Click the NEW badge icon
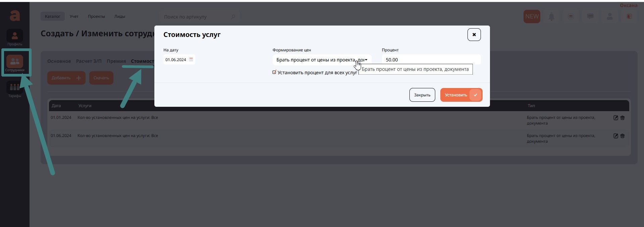 pyautogui.click(x=532, y=16)
